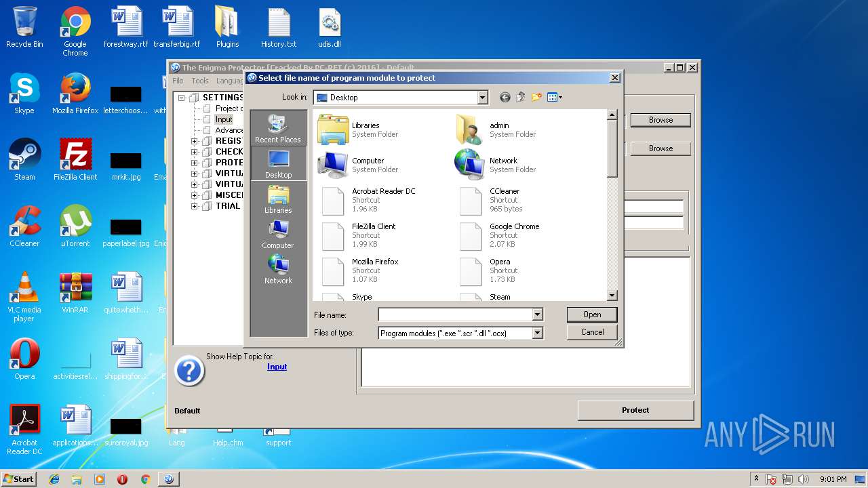Open Internet Explorer from the taskbar
The width and height of the screenshot is (868, 488).
54,479
